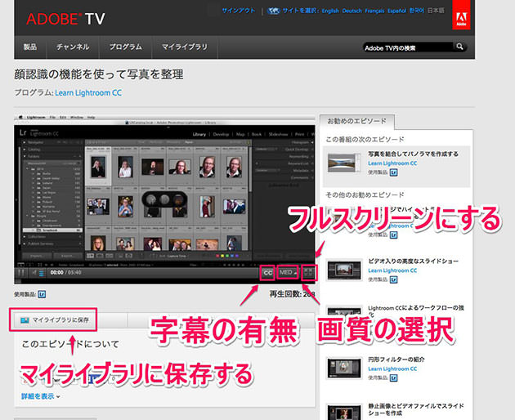The width and height of the screenshot is (515, 420).
Task: Enter fullscreen with the player fullscreen icon
Action: point(309,273)
